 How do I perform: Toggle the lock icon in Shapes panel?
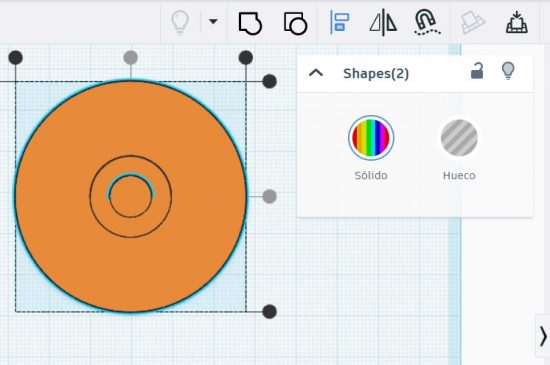pyautogui.click(x=477, y=71)
